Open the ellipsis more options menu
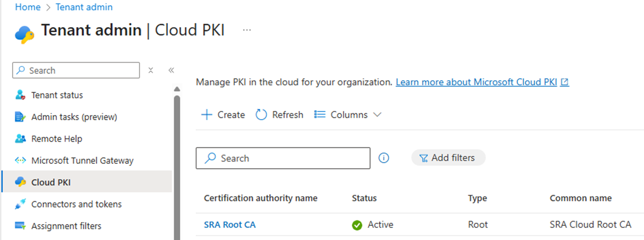This screenshot has width=644, height=240. [247, 30]
